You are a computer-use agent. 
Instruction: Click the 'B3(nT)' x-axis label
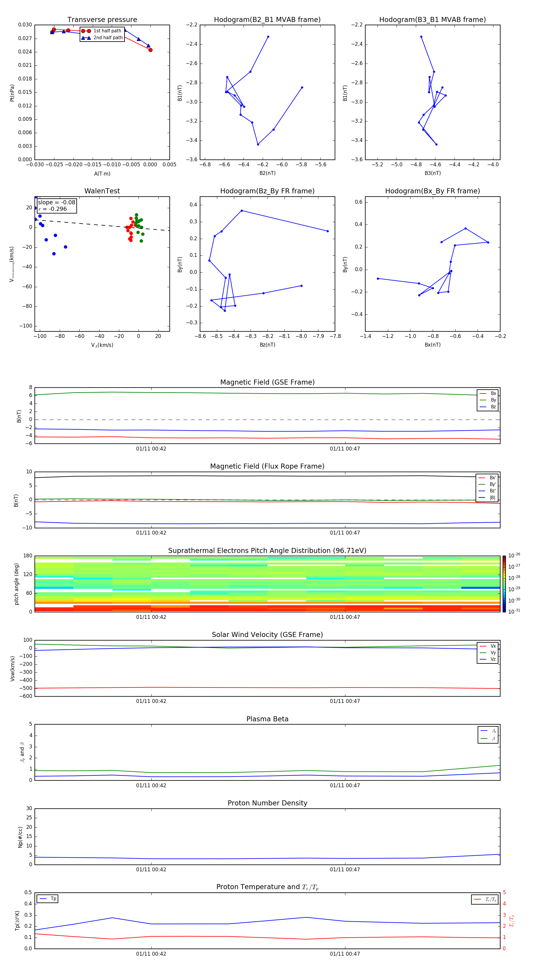click(432, 173)
